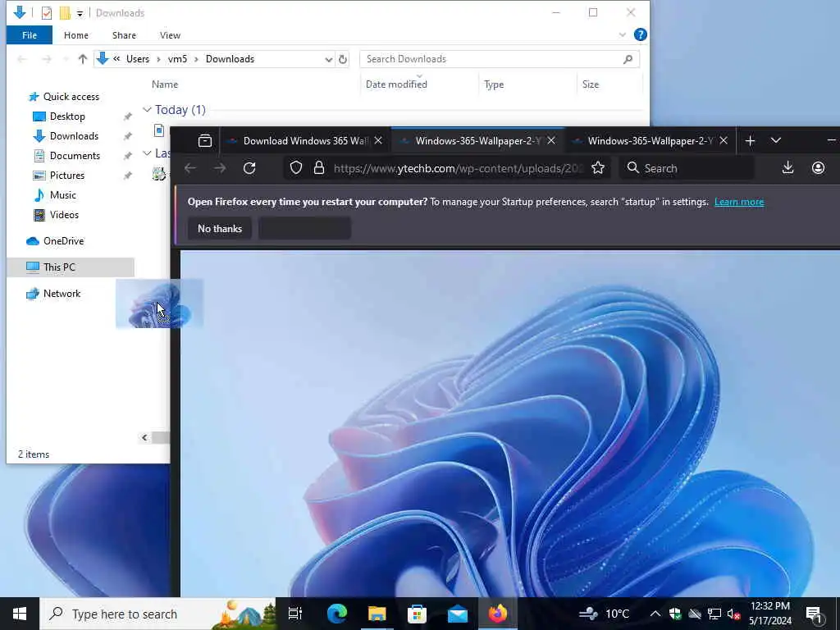This screenshot has width=840, height=630.
Task: Click the muted volume tray icon
Action: (x=734, y=614)
